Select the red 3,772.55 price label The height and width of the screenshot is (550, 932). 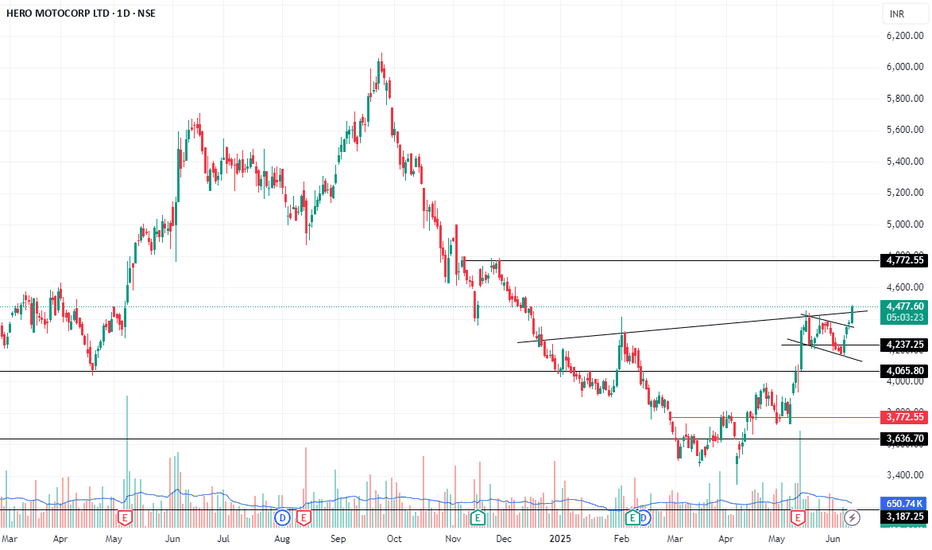coord(904,417)
